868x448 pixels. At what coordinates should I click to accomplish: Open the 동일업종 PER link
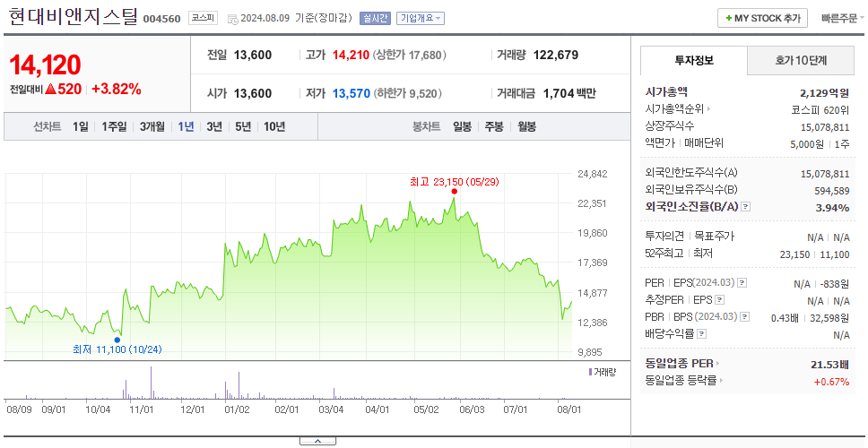[682, 364]
